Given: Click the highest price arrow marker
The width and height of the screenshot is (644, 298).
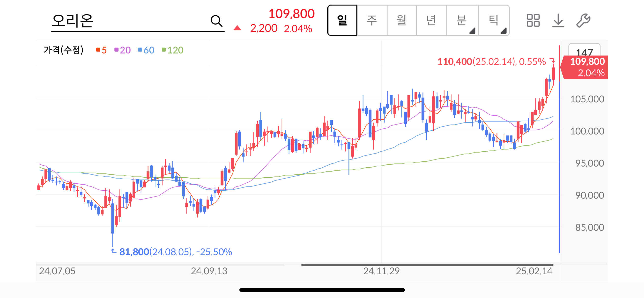Looking at the screenshot, I should coord(552,61).
